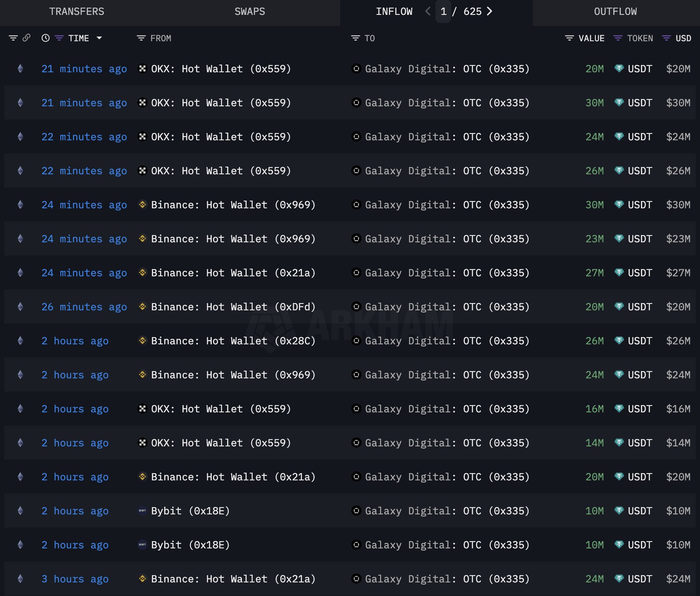Click the OKX Hot Wallet logo icon
This screenshot has width=700, height=596.
[x=142, y=68]
